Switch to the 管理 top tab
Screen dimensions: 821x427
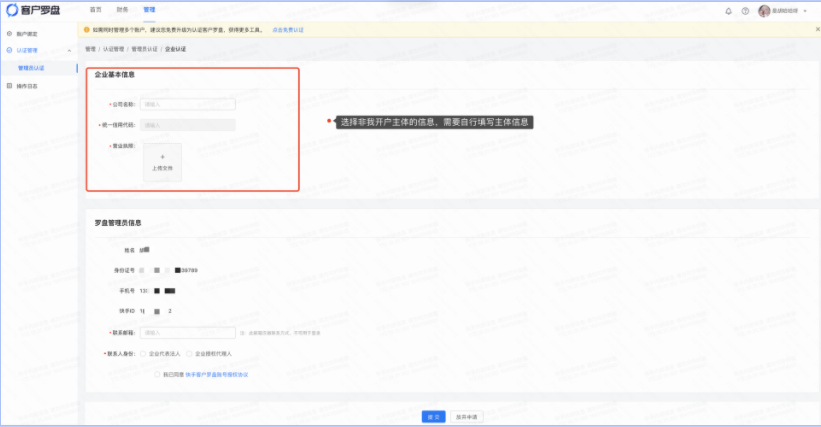149,10
